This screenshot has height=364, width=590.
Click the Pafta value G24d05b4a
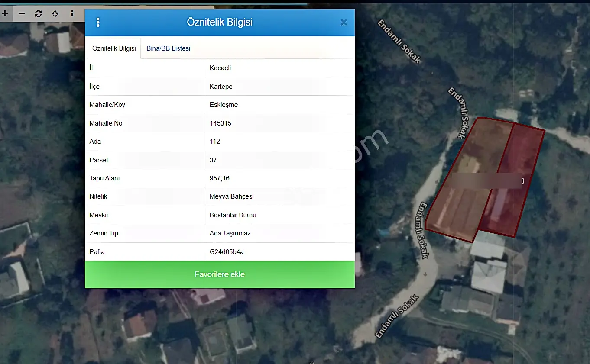(x=227, y=251)
